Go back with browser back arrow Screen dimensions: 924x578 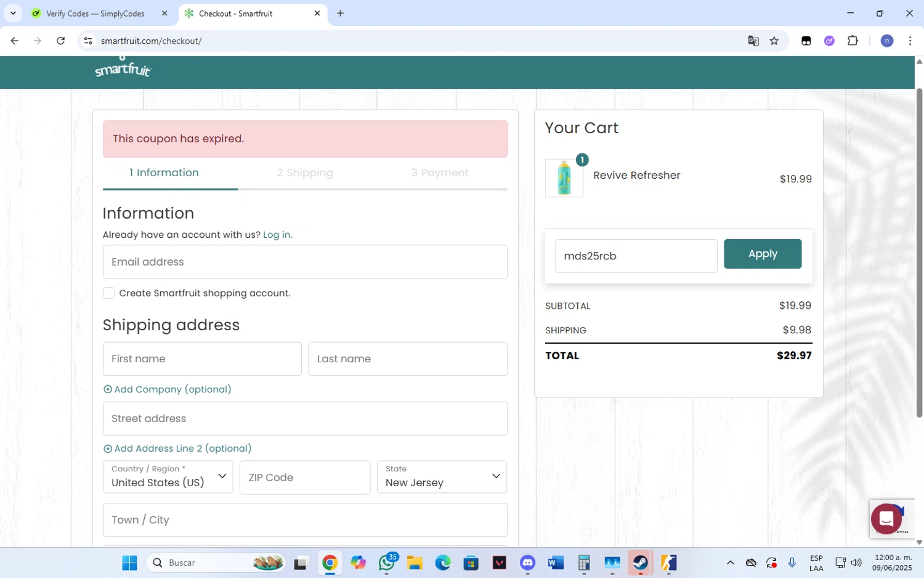coord(14,41)
